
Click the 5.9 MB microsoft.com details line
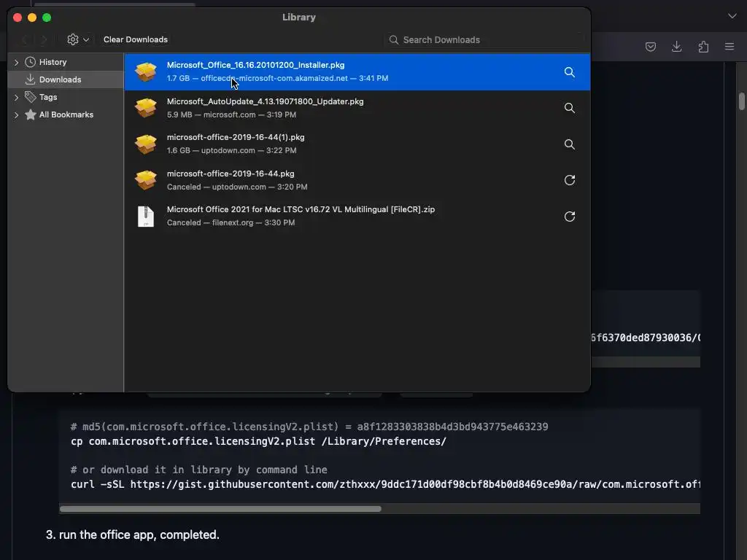tap(231, 114)
